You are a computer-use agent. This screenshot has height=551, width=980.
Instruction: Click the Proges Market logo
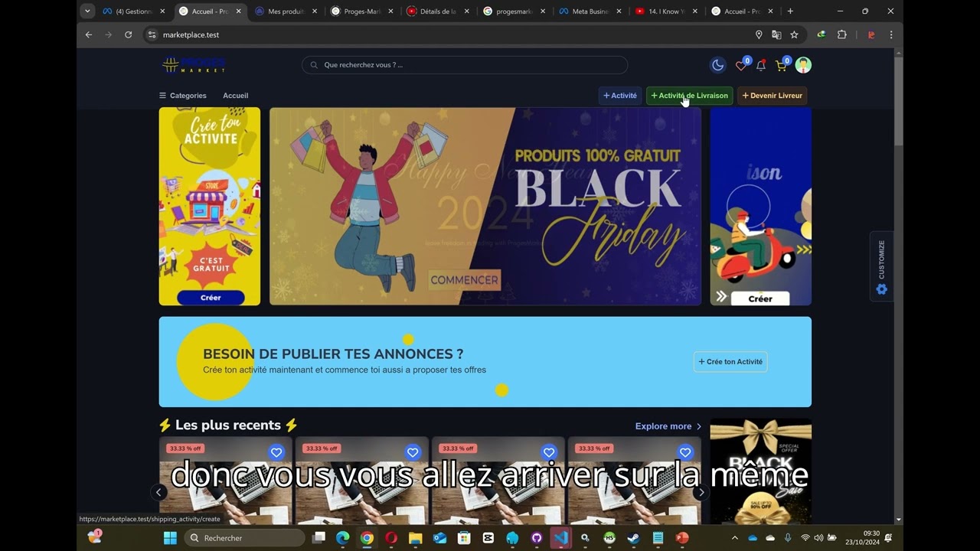(x=194, y=65)
